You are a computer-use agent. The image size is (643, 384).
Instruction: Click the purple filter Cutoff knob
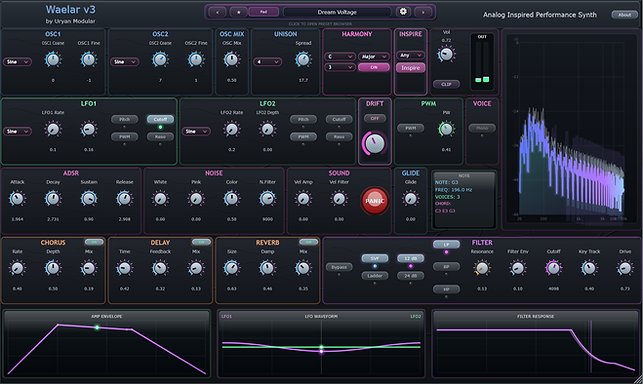pos(554,268)
